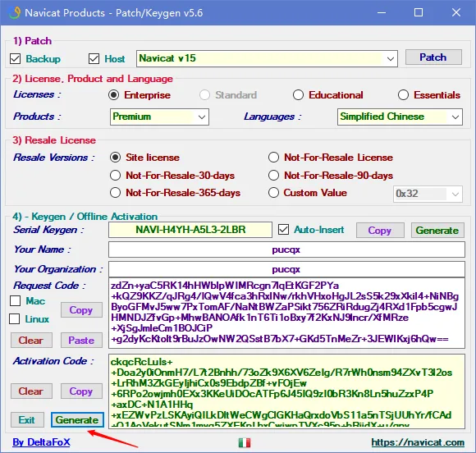Copy the Request Code
The width and height of the screenshot is (476, 453).
coord(81,309)
